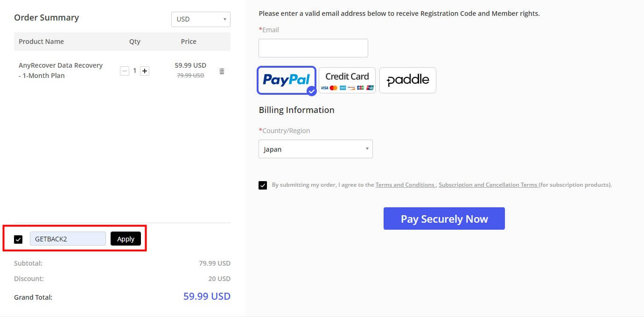
Task: Click the Mastercard logo under Credit Card
Action: click(x=333, y=88)
